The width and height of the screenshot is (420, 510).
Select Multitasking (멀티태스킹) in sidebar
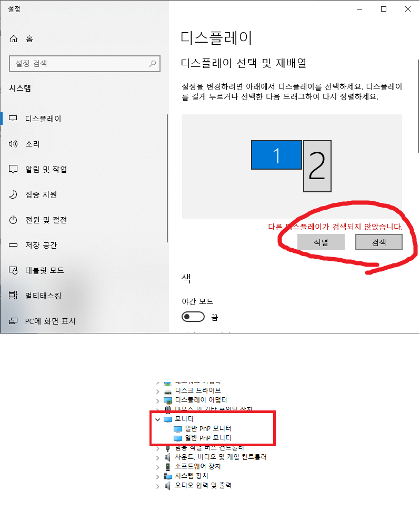(43, 296)
